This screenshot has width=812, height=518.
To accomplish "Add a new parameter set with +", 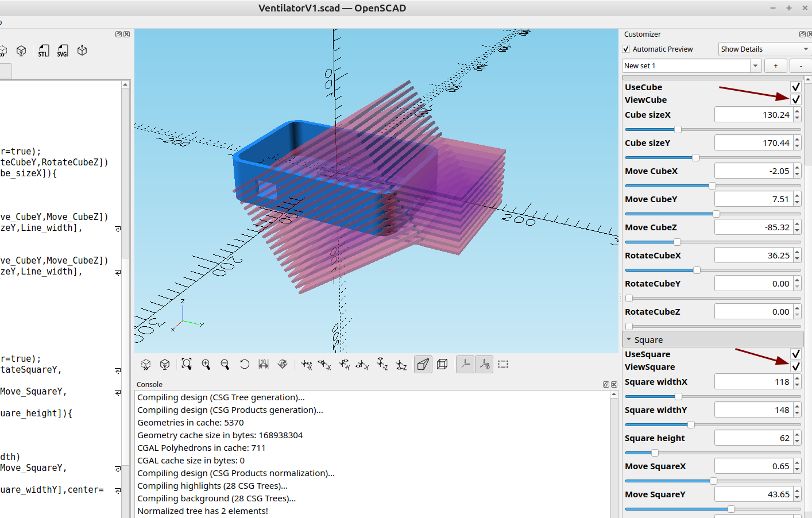I will point(776,66).
